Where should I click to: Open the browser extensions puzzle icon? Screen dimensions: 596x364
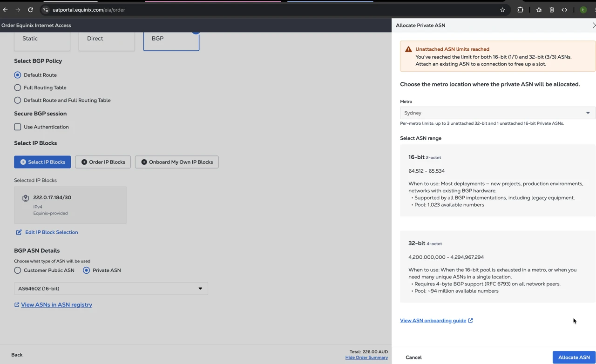(520, 10)
